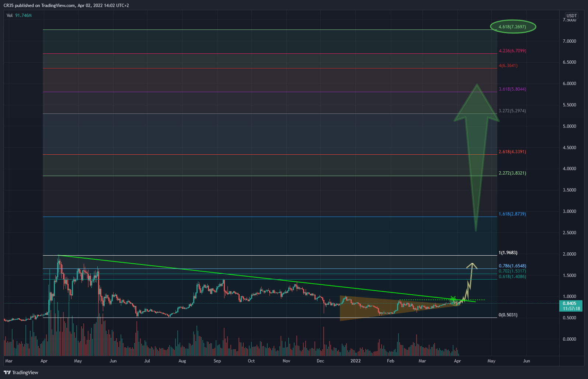Image resolution: width=588 pixels, height=379 pixels.
Task: Select Oct on the time axis
Action: 251,361
